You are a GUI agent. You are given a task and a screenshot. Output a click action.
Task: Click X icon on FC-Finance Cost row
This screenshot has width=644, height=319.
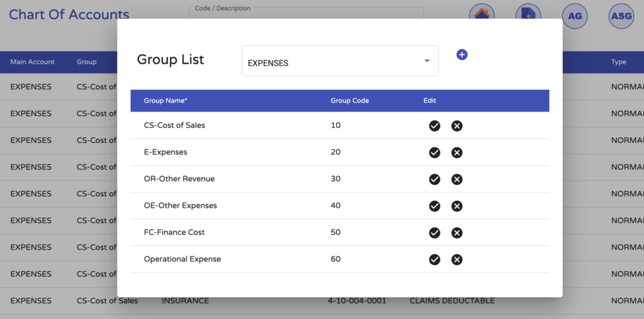(457, 233)
